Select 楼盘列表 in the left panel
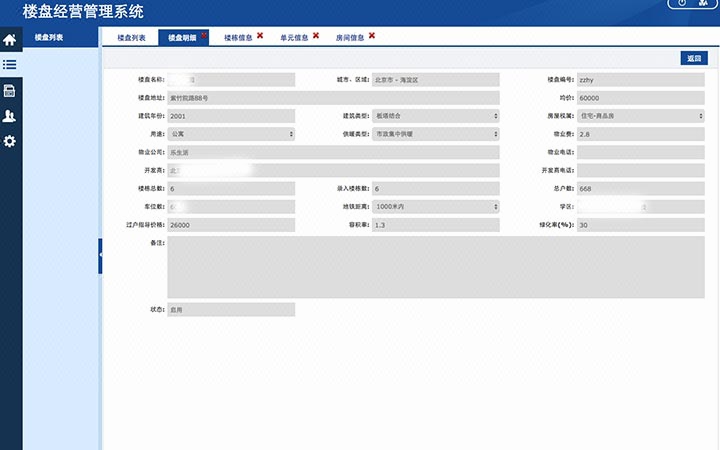 click(49, 38)
